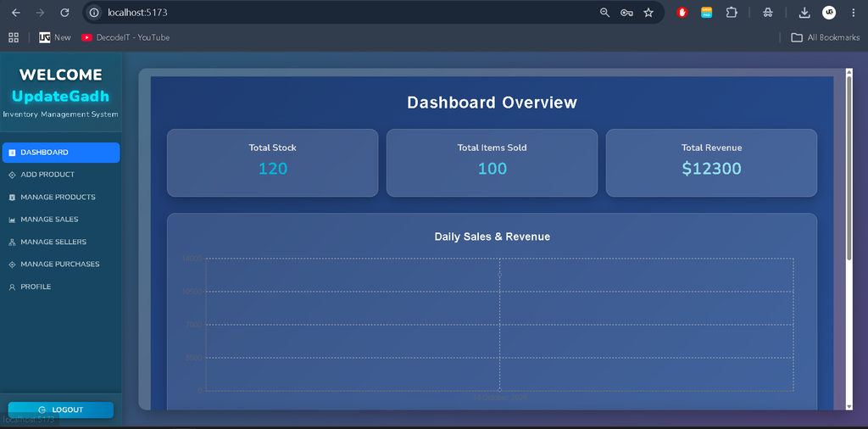
Task: Click the Total Stock value 120
Action: pyautogui.click(x=273, y=169)
